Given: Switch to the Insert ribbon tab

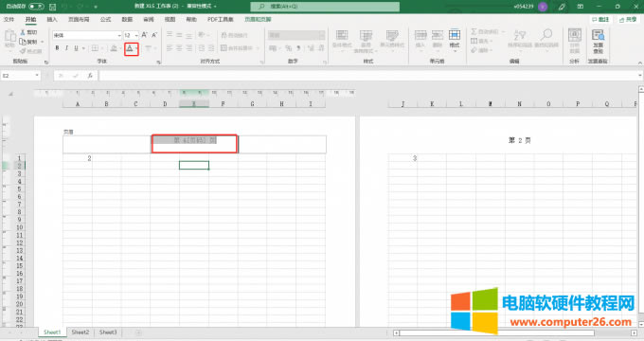Looking at the screenshot, I should point(52,19).
